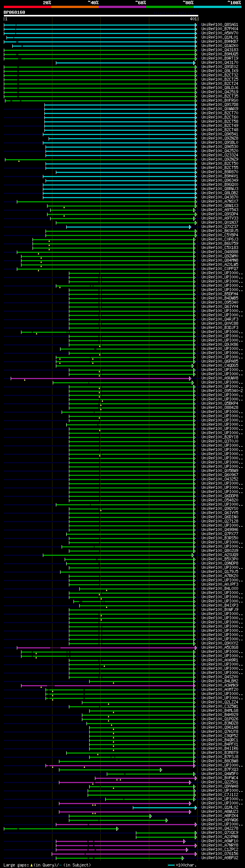Screen dimensions: 245x868
Task: Select the query label BP068160
Action: 15,12
